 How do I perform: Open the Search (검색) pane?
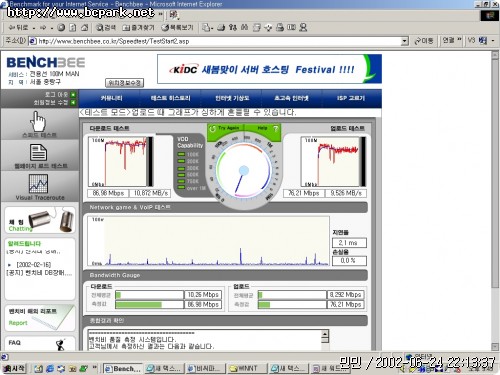pyautogui.click(x=106, y=28)
